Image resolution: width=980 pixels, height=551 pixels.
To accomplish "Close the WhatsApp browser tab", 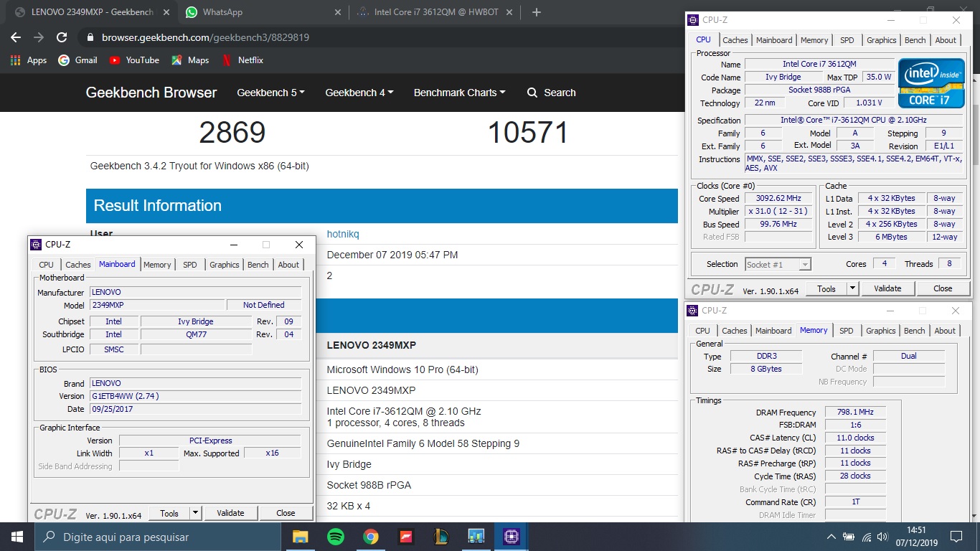I will (338, 12).
